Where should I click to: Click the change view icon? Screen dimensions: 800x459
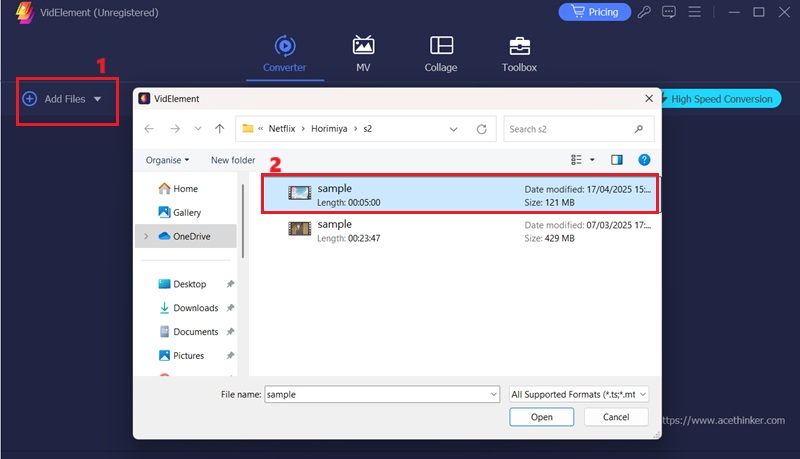[x=577, y=160]
